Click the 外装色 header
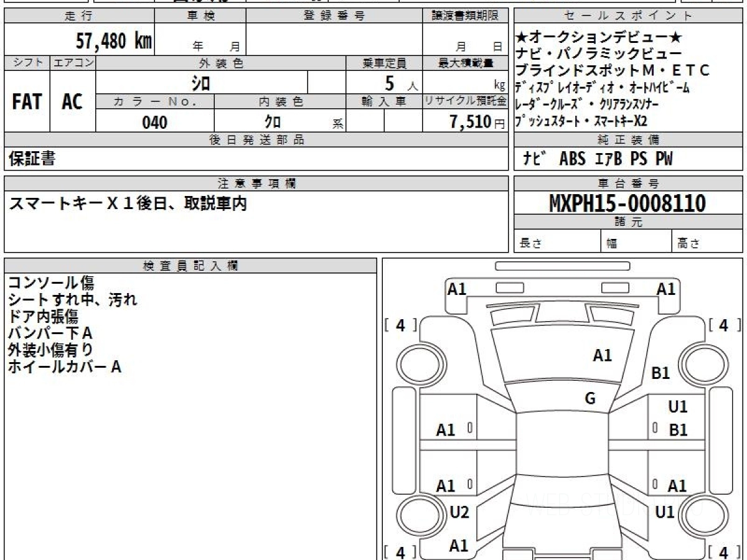747x560 pixels. [x=221, y=63]
